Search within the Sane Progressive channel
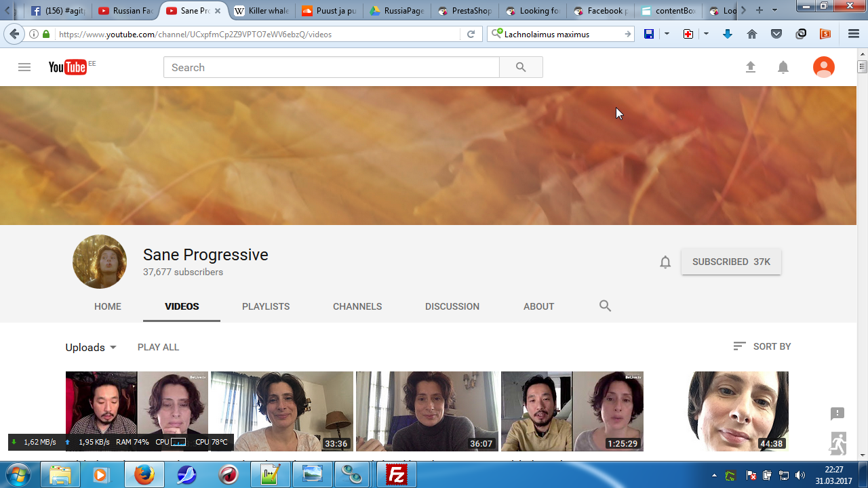 pos(606,306)
